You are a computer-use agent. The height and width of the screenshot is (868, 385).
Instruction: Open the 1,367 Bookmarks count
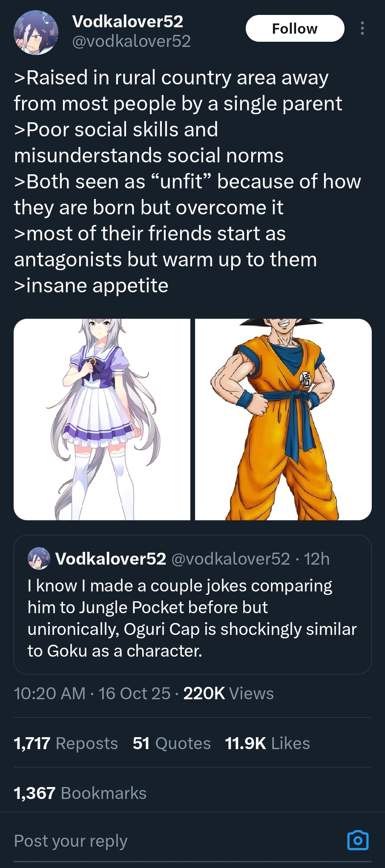tap(80, 793)
